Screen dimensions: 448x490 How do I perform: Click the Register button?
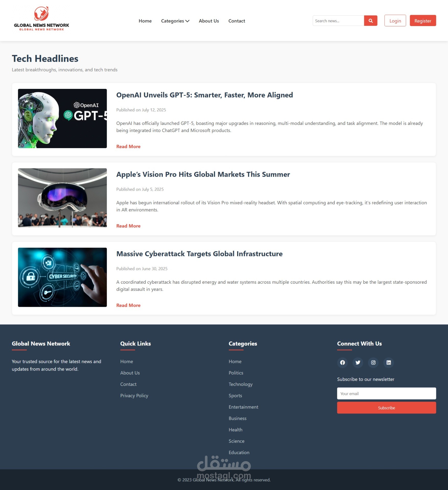click(x=423, y=21)
